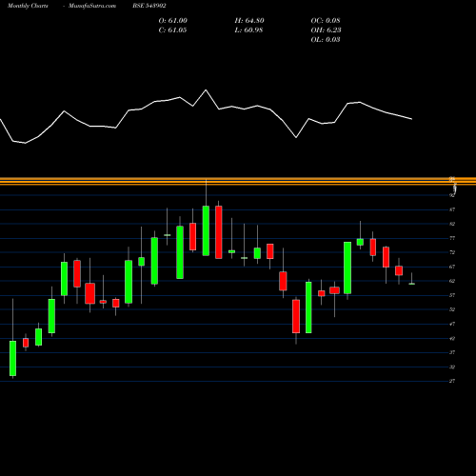The image size is (476, 476).
Task: Click the 47 price axis label
Action: [452, 324]
